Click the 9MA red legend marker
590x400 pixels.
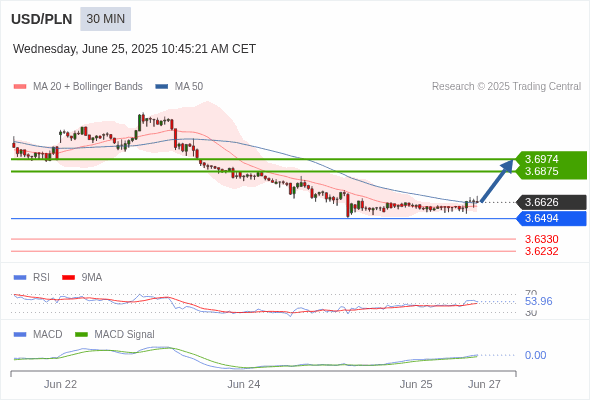coord(68,277)
